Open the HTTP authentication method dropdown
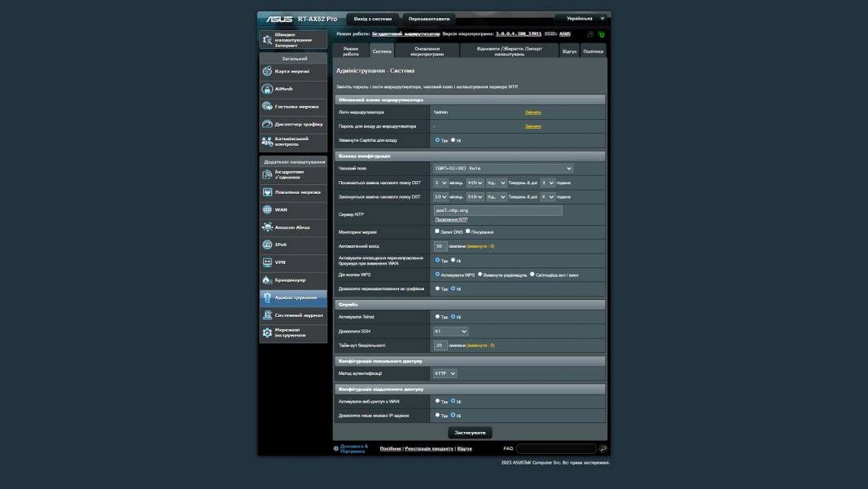868x489 pixels. click(x=445, y=373)
